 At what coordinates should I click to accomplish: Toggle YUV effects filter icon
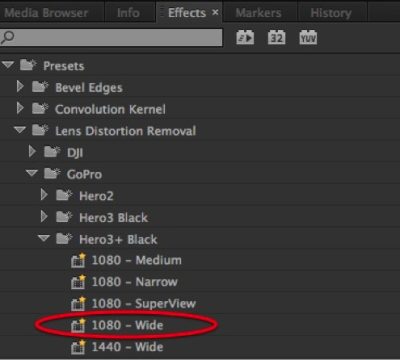coord(308,37)
